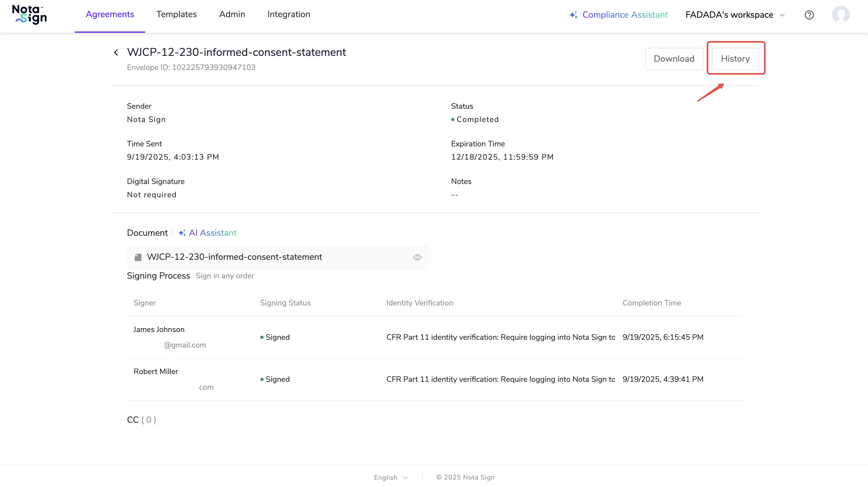Select the Agreements tab
The height and width of the screenshot is (487, 868).
click(x=110, y=14)
